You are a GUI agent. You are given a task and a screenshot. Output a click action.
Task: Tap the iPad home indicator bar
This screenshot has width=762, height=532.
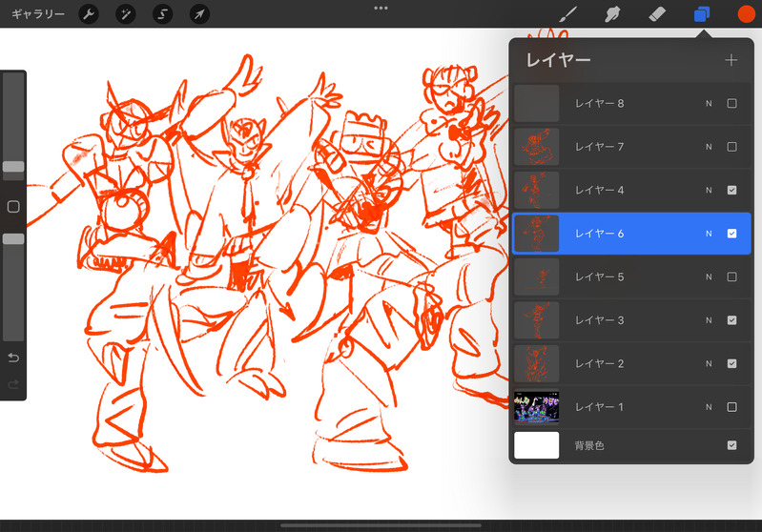381,525
